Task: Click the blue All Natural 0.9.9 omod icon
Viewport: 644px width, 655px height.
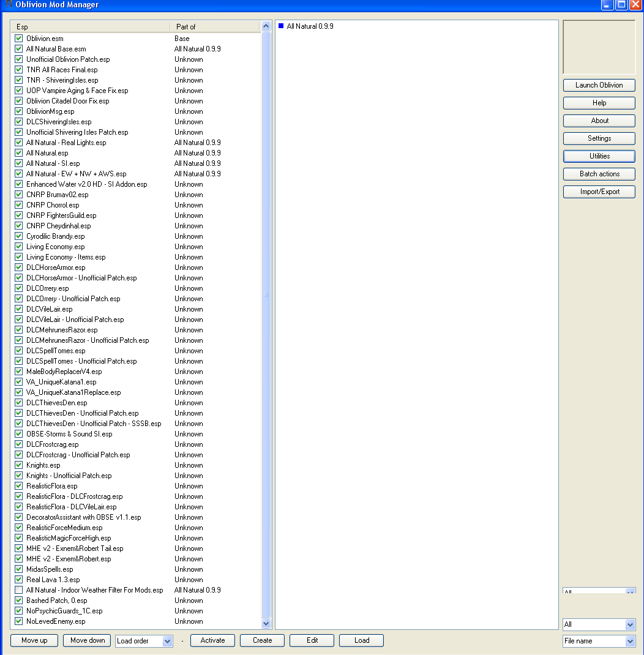Action: click(281, 26)
